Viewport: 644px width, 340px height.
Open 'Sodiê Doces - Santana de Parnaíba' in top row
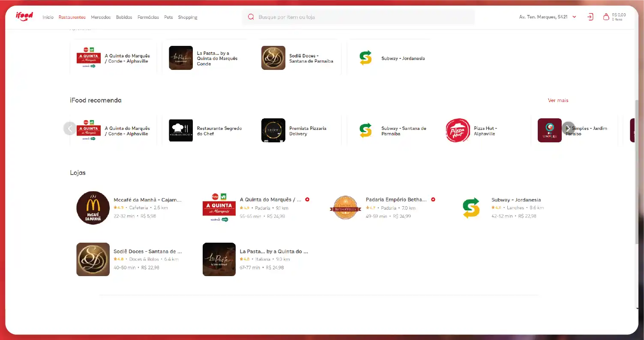[311, 58]
